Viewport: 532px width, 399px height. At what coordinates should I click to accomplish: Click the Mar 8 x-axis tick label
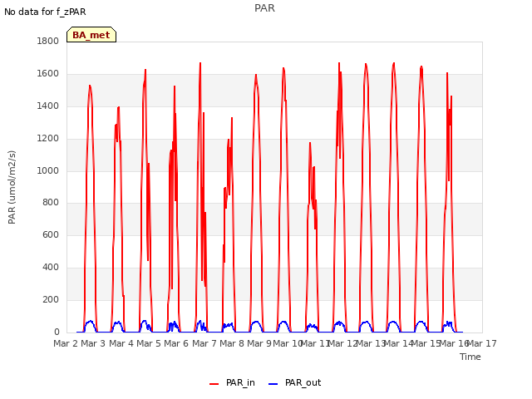pyautogui.click(x=232, y=343)
